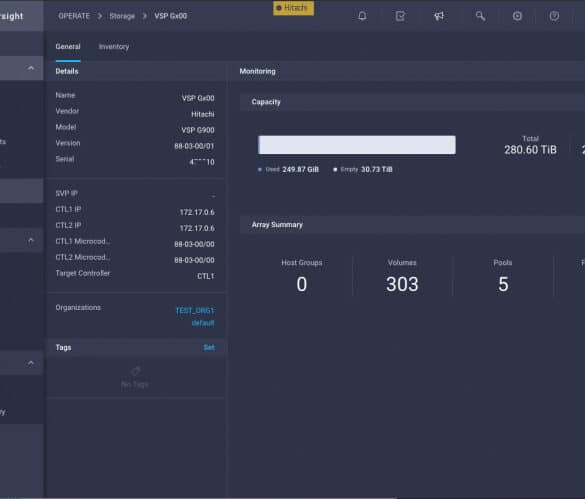Click the No Tags placeholder icon
Viewport: 585px width, 499px height.
(135, 371)
